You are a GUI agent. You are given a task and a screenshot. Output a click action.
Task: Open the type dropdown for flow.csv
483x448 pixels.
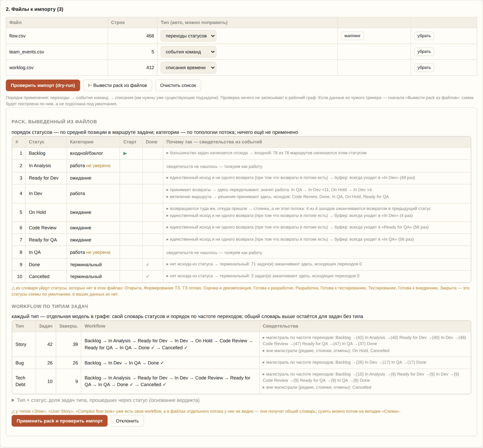click(188, 36)
